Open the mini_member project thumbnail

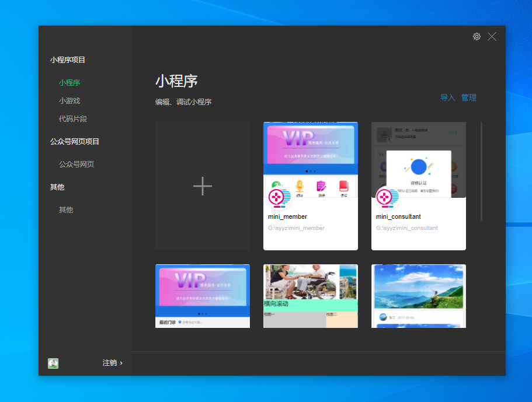click(311, 160)
